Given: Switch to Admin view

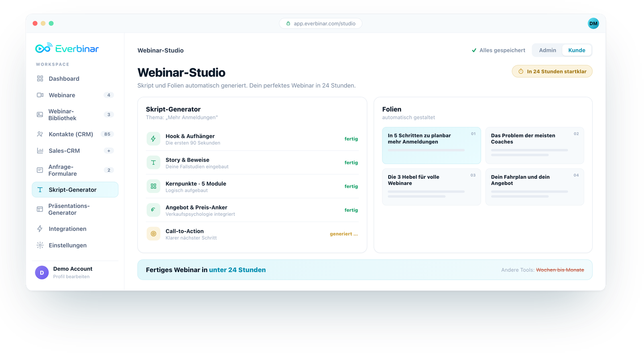Looking at the screenshot, I should click(x=547, y=50).
